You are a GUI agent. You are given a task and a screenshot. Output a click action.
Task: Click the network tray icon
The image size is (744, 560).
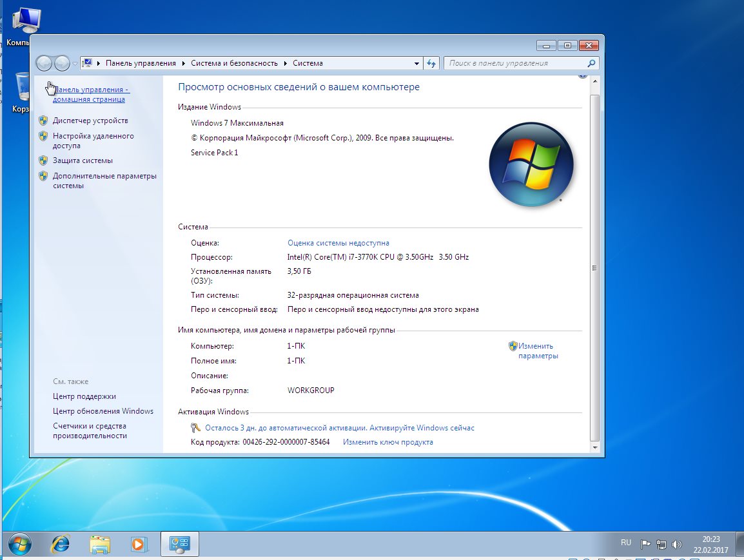tap(661, 545)
